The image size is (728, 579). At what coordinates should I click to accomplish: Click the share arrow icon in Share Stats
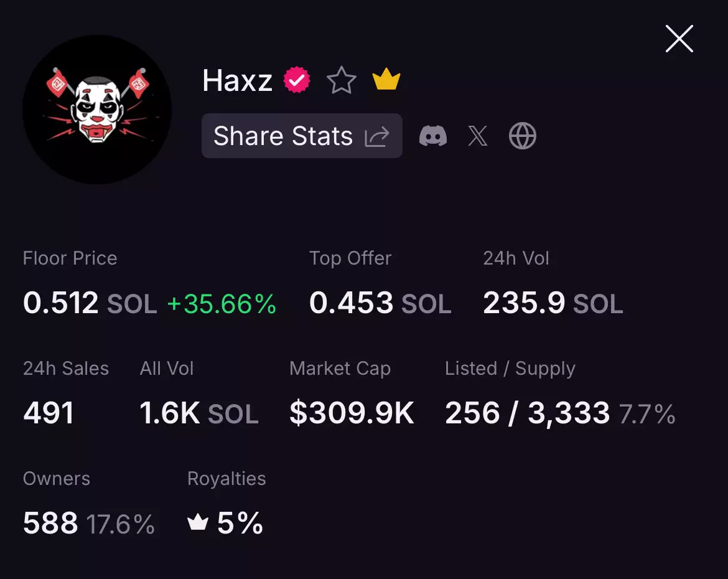click(x=376, y=136)
